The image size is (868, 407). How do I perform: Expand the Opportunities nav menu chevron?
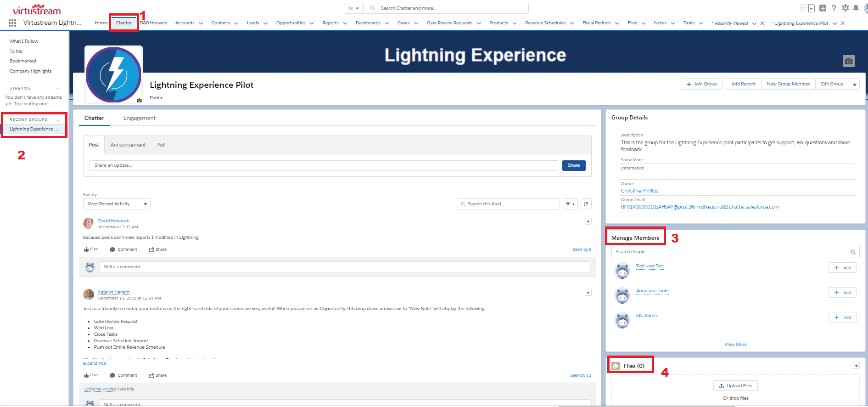pyautogui.click(x=312, y=23)
